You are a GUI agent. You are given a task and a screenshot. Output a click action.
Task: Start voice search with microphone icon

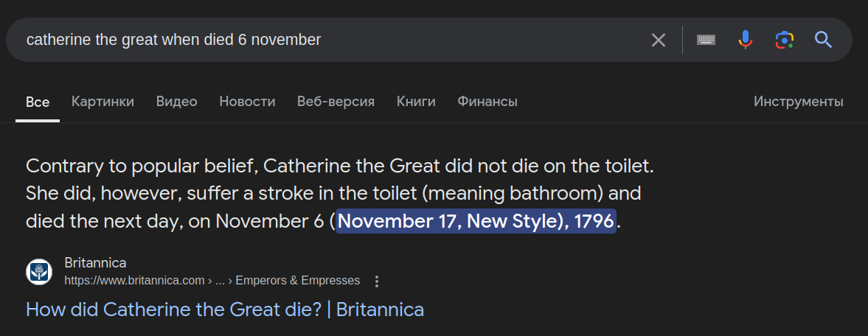click(745, 40)
